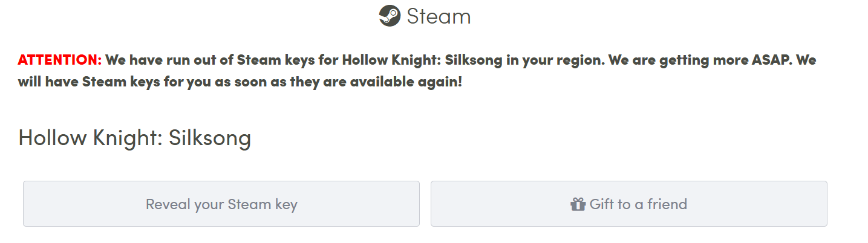Click the Steam platform label text

click(x=439, y=16)
